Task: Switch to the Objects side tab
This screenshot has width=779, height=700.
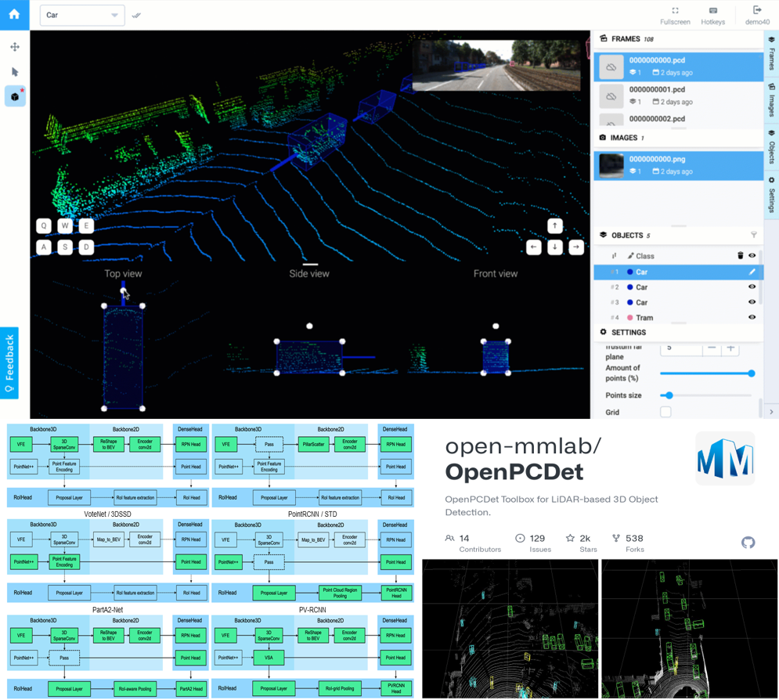Action: point(771,147)
